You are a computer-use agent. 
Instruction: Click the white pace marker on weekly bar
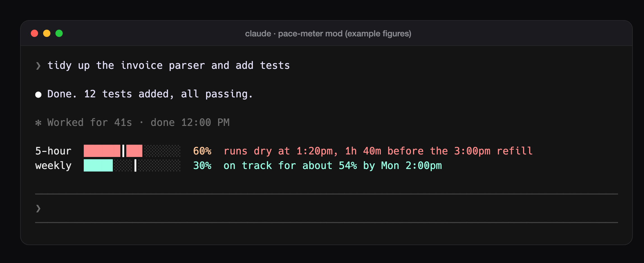[135, 165]
